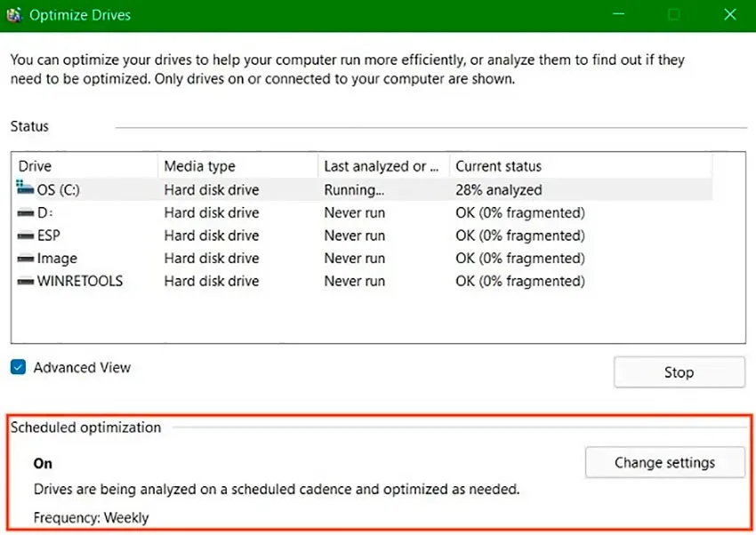Image resolution: width=756 pixels, height=535 pixels.
Task: Sort the list by Drive column header
Action: tap(85, 166)
